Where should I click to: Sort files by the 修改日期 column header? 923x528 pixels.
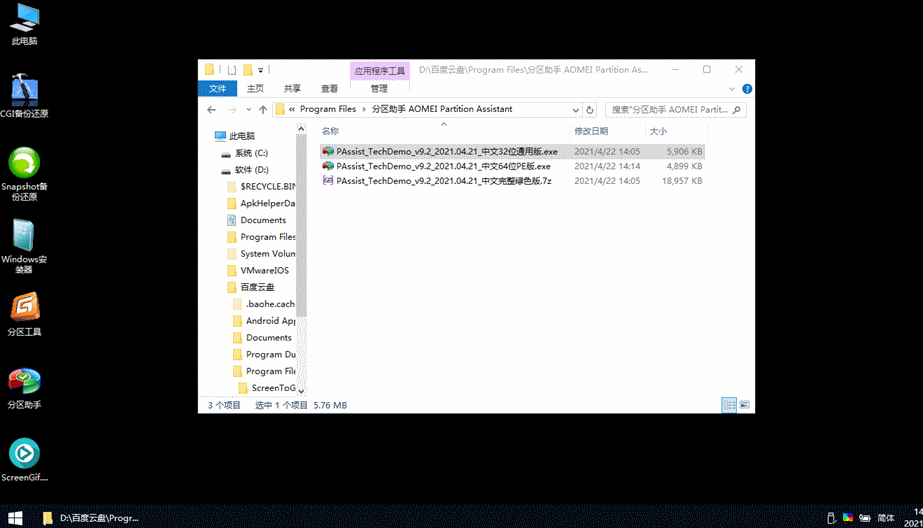click(x=591, y=131)
